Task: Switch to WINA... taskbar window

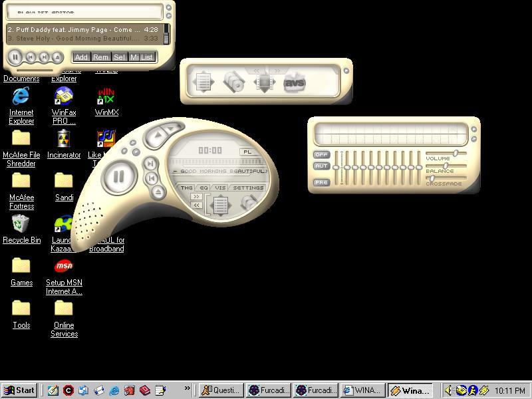Action: 363,390
